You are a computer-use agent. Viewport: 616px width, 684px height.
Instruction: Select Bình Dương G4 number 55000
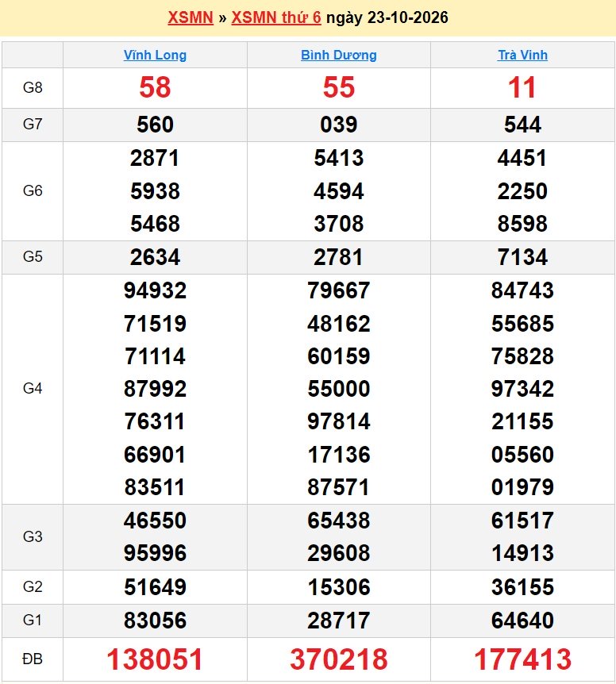coord(338,389)
